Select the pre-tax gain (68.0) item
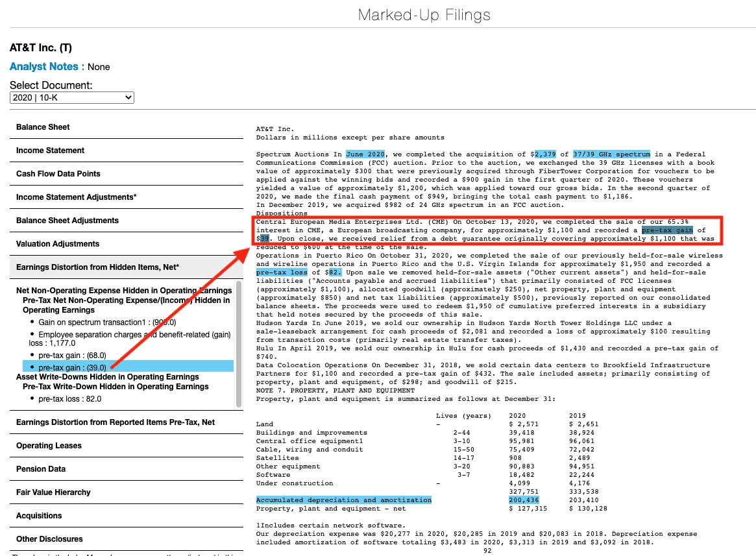The height and width of the screenshot is (556, 756). [x=72, y=356]
